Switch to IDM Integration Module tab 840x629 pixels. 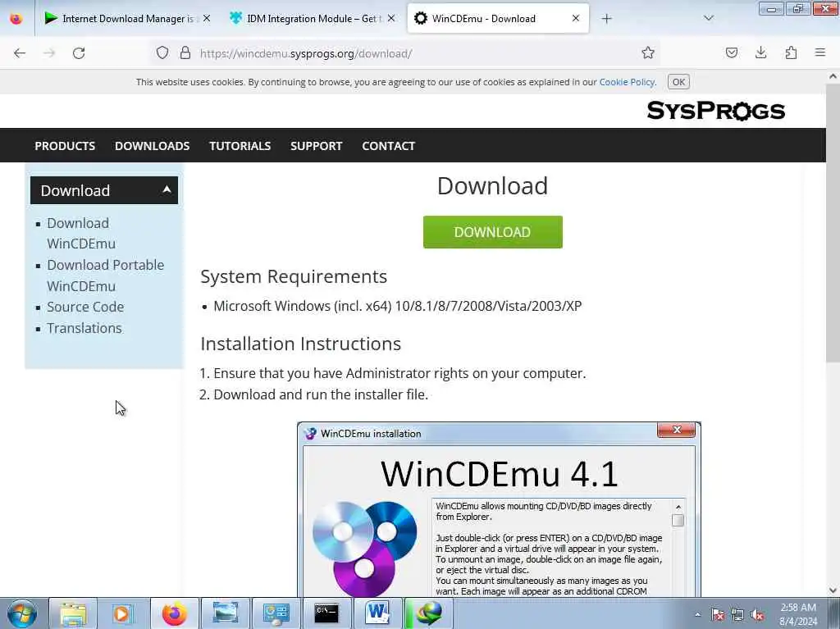313,18
